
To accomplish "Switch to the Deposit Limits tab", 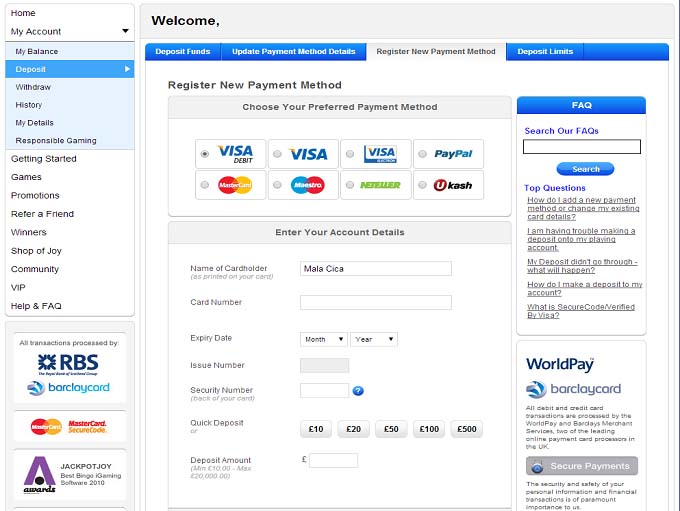I will point(545,52).
